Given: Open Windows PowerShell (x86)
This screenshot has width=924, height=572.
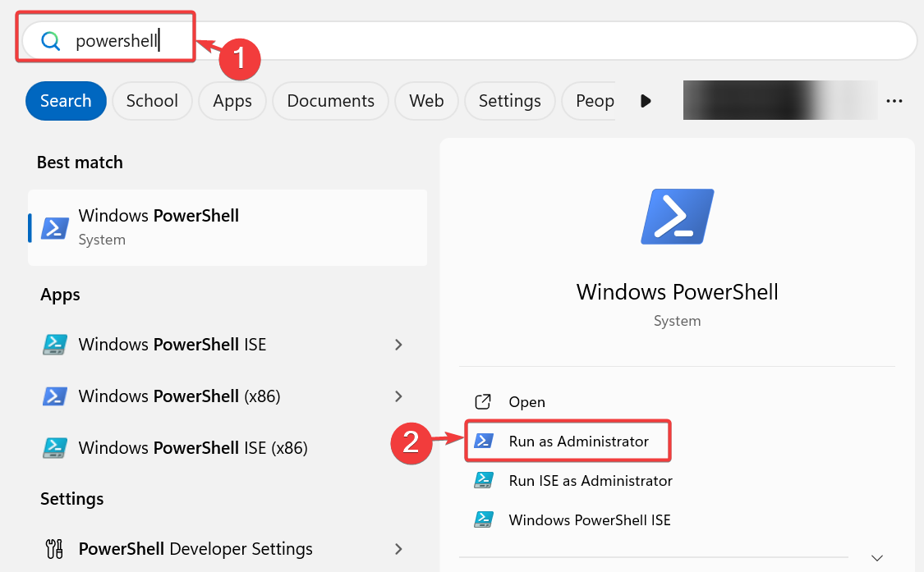Looking at the screenshot, I should click(177, 396).
